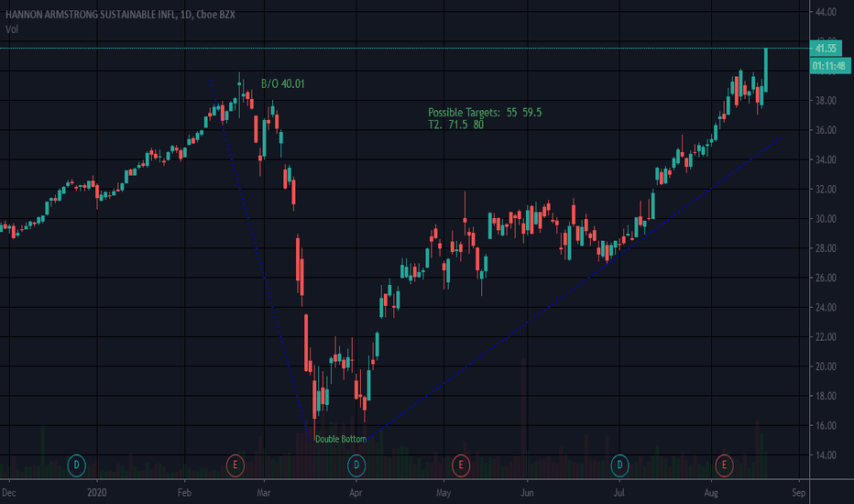Click the dividend D marker nearest the 2020 label
This screenshot has width=854, height=504.
click(76, 466)
